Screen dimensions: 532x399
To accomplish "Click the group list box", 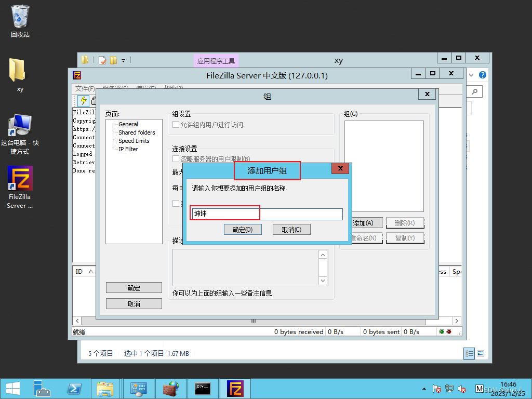I will [x=384, y=166].
